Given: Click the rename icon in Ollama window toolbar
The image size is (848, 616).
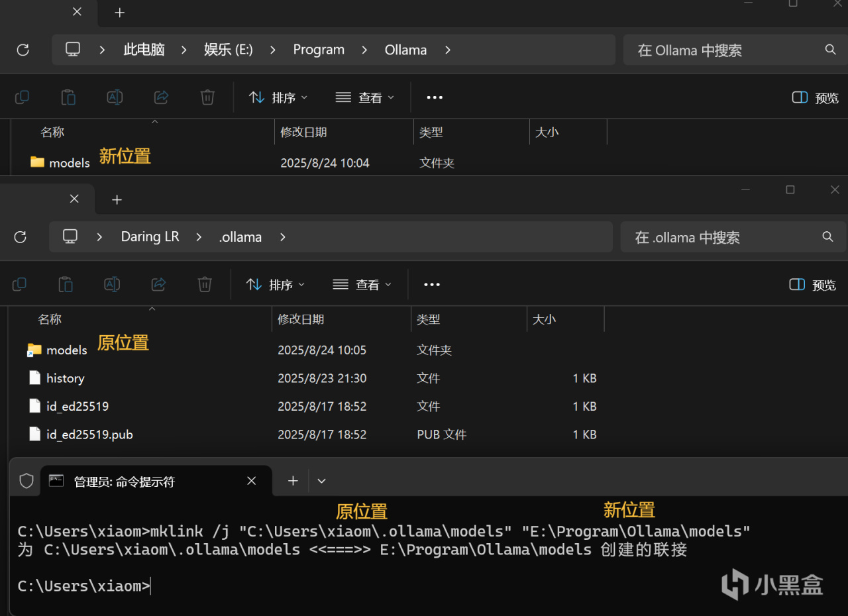Looking at the screenshot, I should pos(115,97).
